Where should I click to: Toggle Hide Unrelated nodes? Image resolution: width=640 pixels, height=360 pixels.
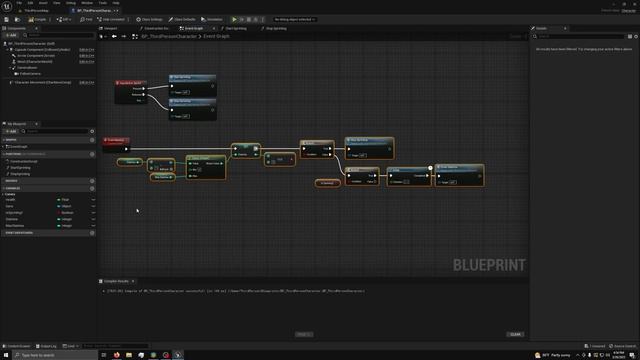pos(111,19)
